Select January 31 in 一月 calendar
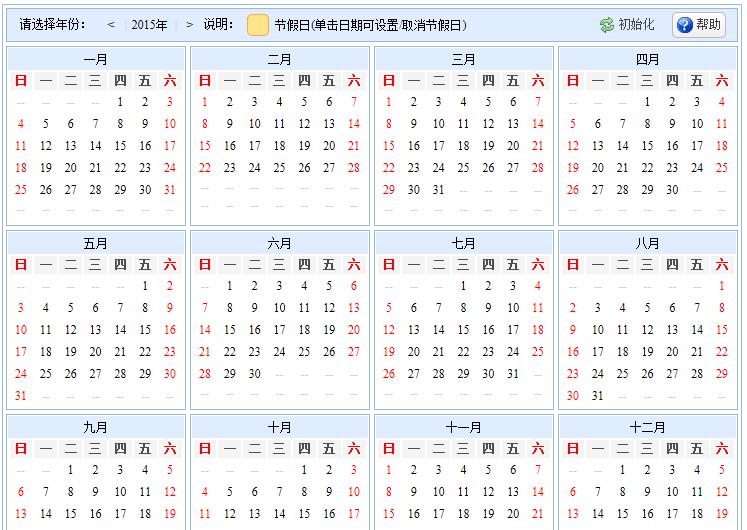This screenshot has width=747, height=530. click(170, 190)
